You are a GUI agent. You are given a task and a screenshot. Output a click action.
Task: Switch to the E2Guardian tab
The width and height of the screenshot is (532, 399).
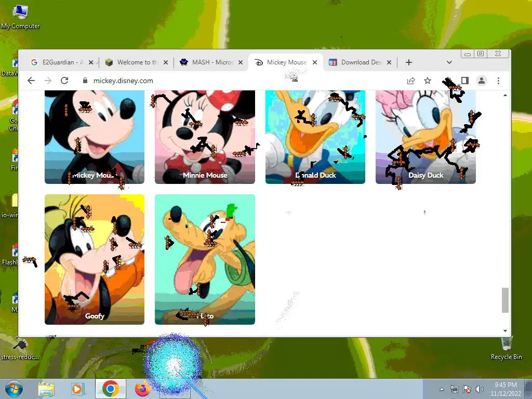[57, 62]
